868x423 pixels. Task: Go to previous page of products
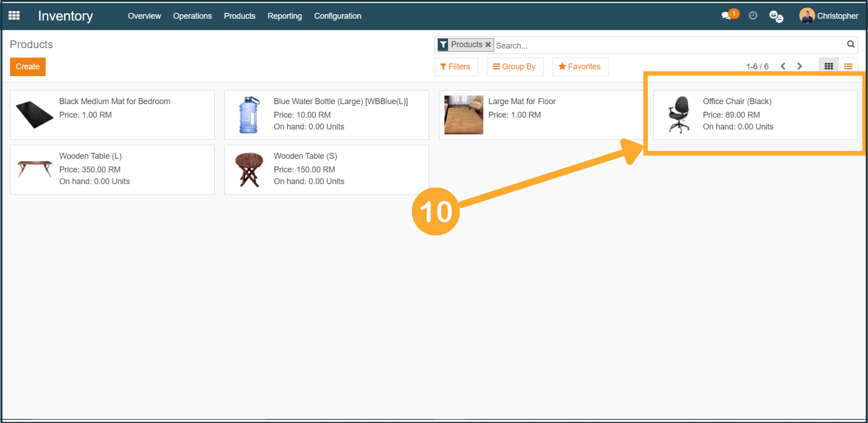(783, 67)
